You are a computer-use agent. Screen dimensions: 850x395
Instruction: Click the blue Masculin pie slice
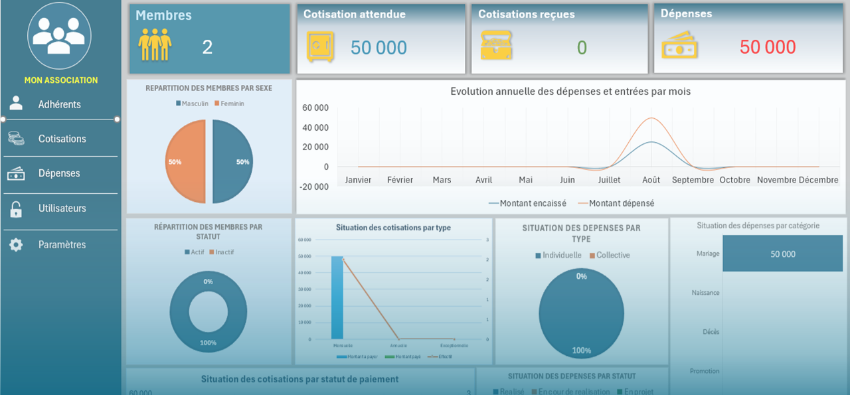point(233,162)
